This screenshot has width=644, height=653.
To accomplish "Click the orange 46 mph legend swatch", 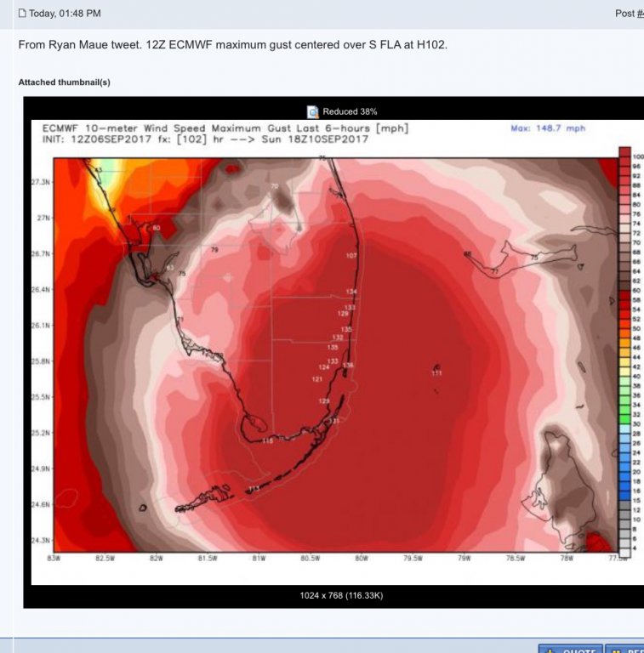I will [x=624, y=349].
